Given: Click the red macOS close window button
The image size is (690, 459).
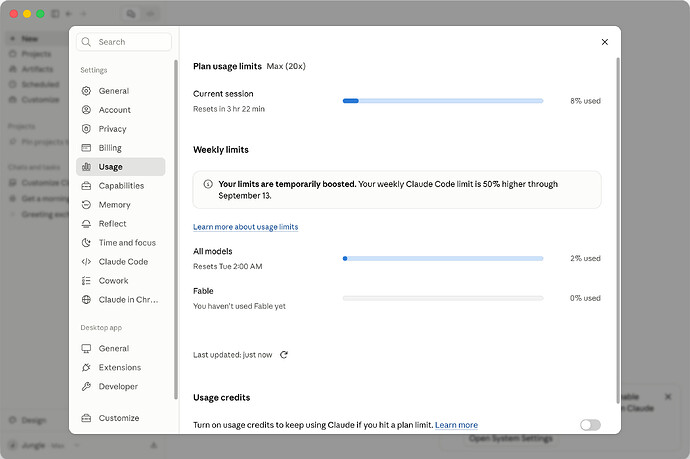Looking at the screenshot, I should tap(14, 14).
